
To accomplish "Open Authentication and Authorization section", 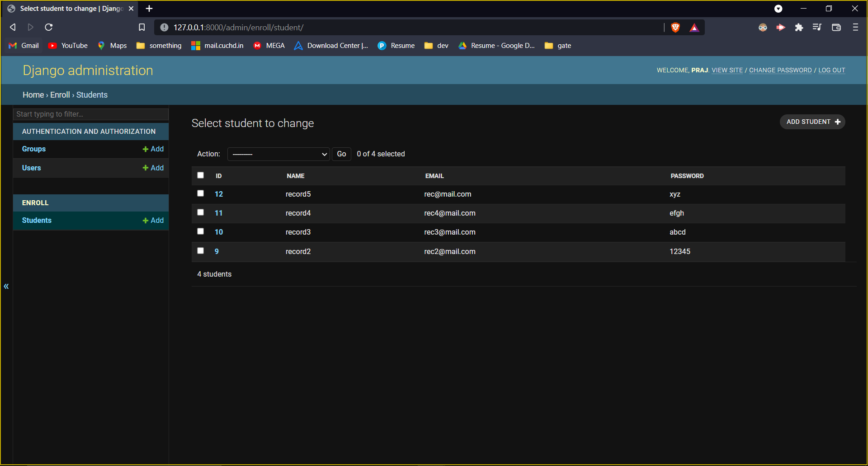I will [89, 132].
